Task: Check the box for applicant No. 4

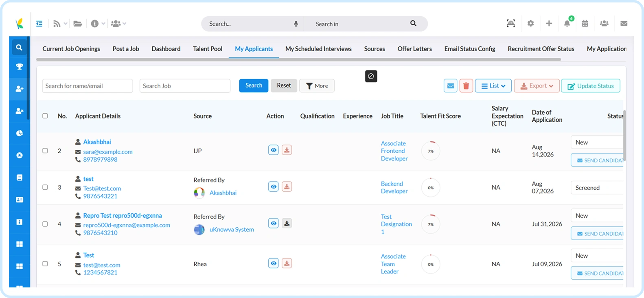Action: [x=45, y=224]
